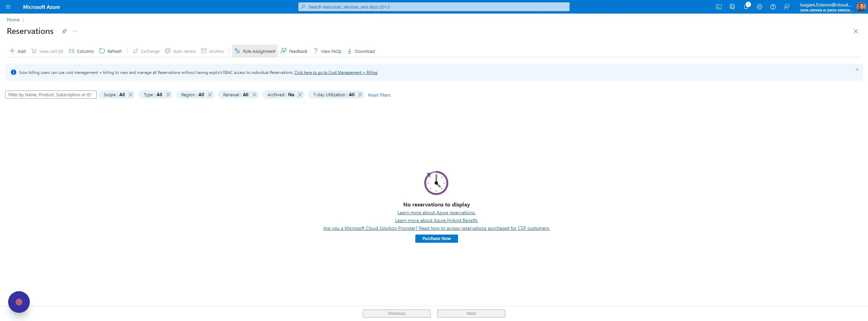The image size is (868, 321).
Task: Open the Feedback toolbar command
Action: tap(294, 51)
